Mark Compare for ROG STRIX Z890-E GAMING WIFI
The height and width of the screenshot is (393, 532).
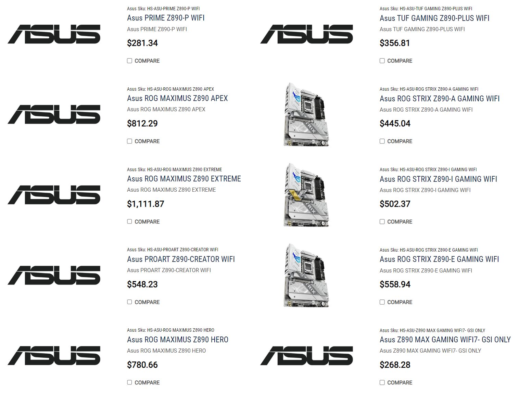[x=382, y=302]
